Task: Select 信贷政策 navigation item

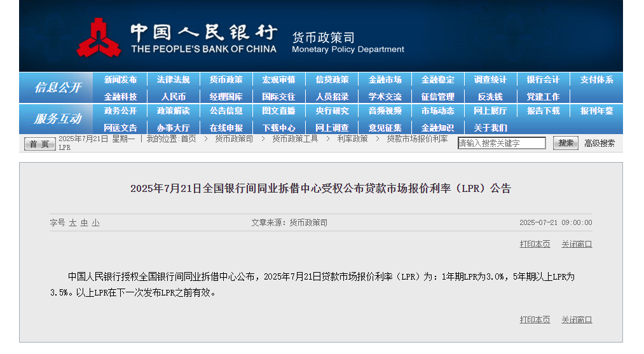Action: [x=332, y=79]
